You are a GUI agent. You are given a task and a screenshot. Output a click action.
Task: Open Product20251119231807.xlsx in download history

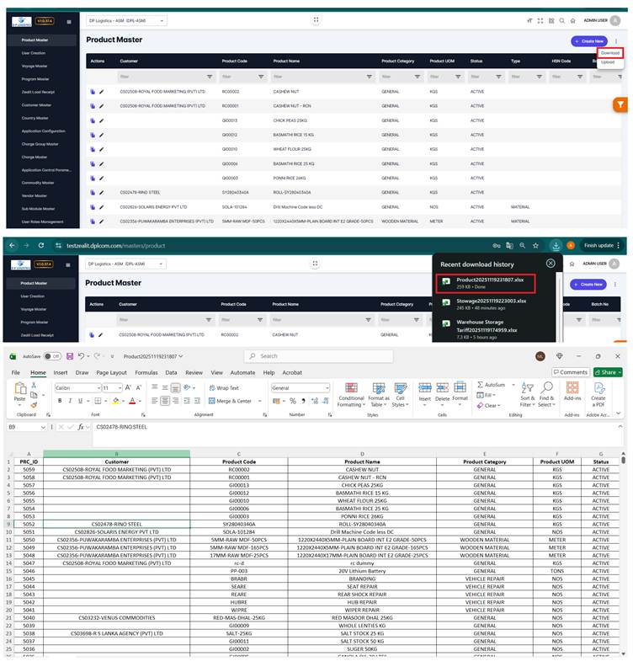coord(490,282)
